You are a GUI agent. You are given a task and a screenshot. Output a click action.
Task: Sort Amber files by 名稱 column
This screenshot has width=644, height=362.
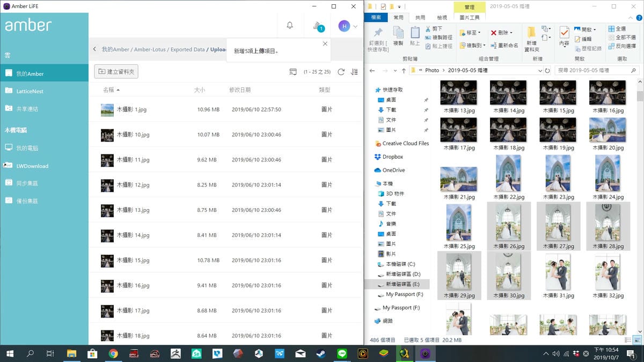pyautogui.click(x=111, y=90)
